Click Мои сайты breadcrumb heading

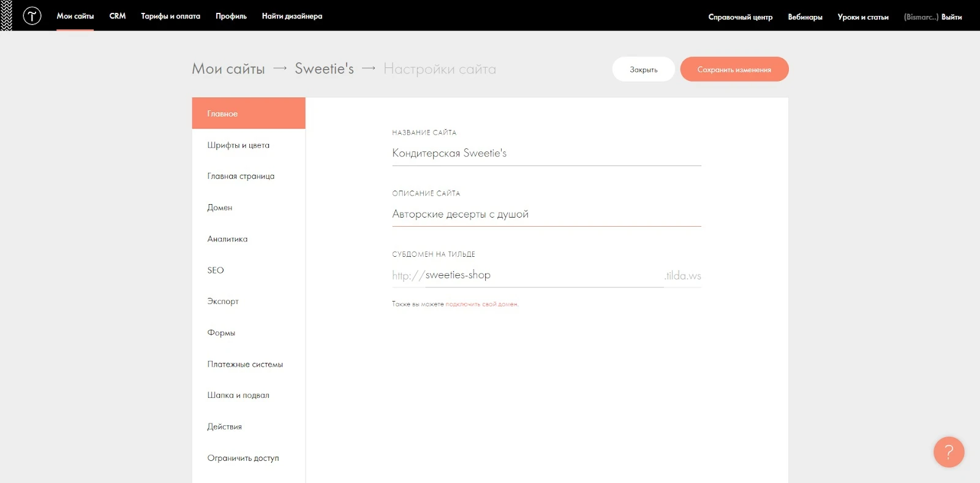pyautogui.click(x=228, y=69)
